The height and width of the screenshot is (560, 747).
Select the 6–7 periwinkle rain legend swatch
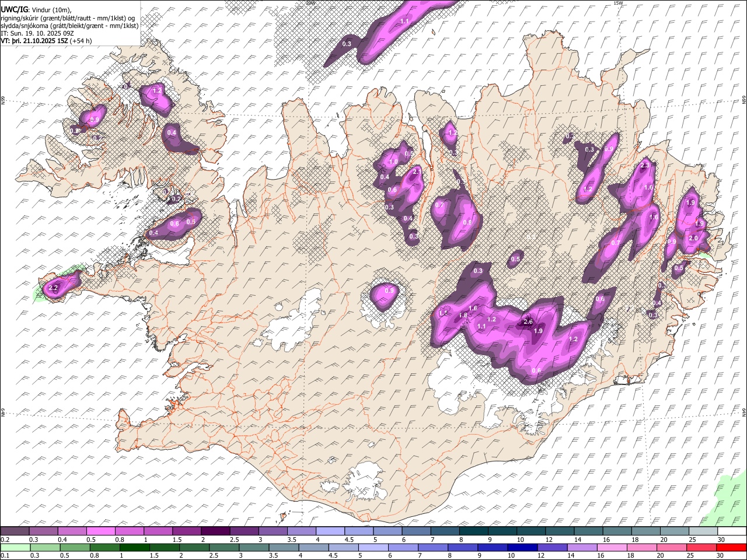(x=403, y=548)
